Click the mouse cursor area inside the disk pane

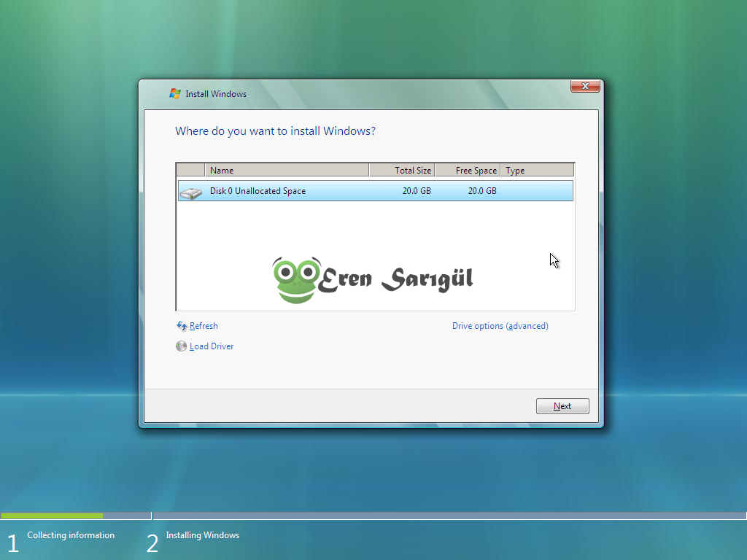(x=553, y=260)
